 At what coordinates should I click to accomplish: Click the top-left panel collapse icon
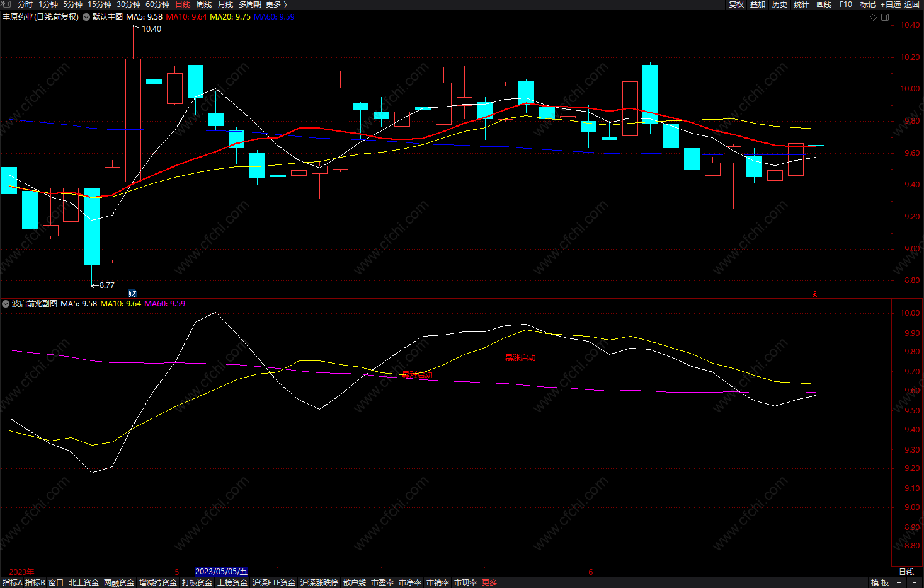6,4
